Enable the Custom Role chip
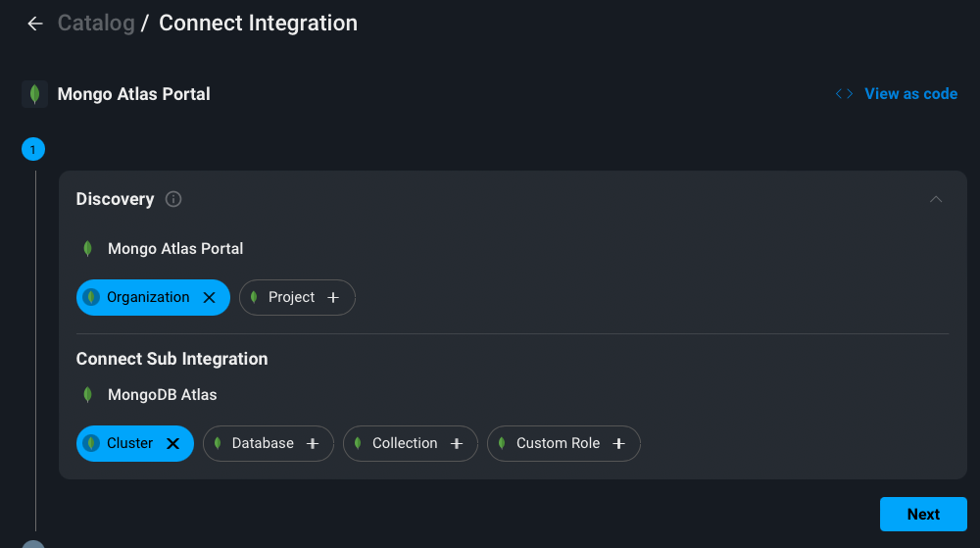Image resolution: width=980 pixels, height=548 pixels. click(x=558, y=444)
